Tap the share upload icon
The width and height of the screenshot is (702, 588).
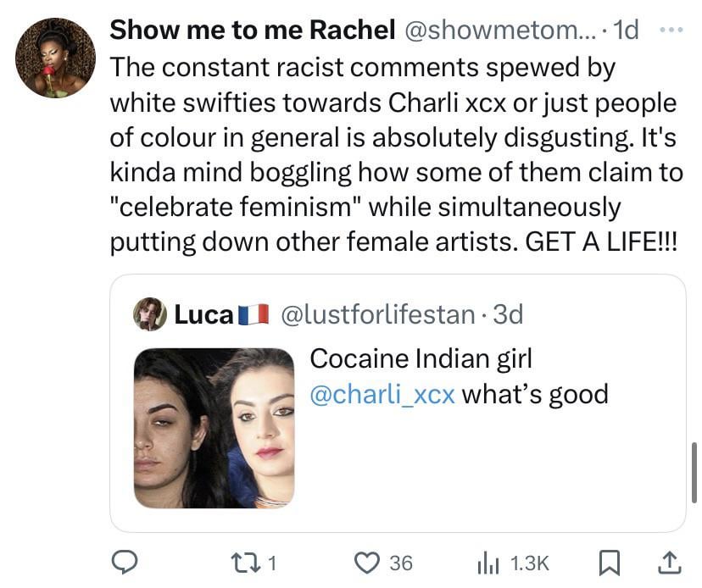(669, 561)
